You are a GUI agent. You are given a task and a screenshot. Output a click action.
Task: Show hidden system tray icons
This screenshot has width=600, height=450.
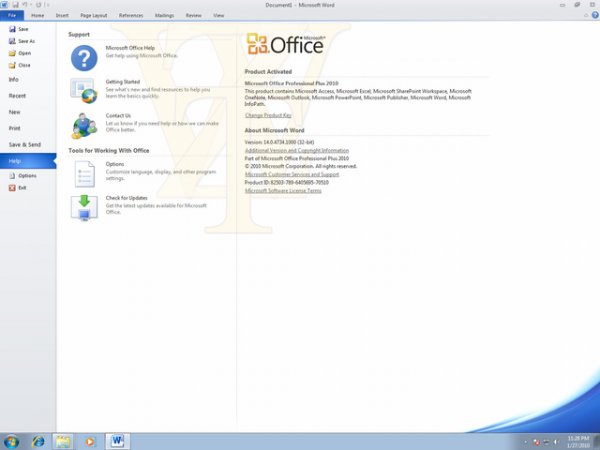coord(526,441)
